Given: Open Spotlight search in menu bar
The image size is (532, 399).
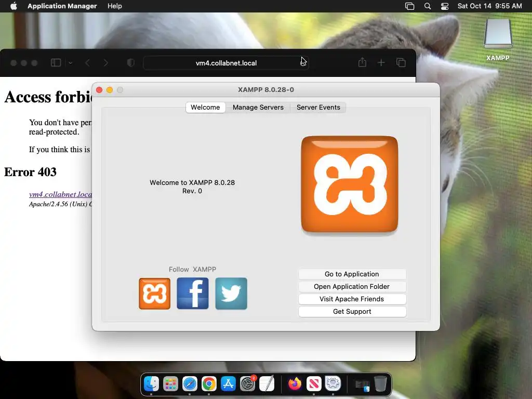Looking at the screenshot, I should click(x=428, y=6).
